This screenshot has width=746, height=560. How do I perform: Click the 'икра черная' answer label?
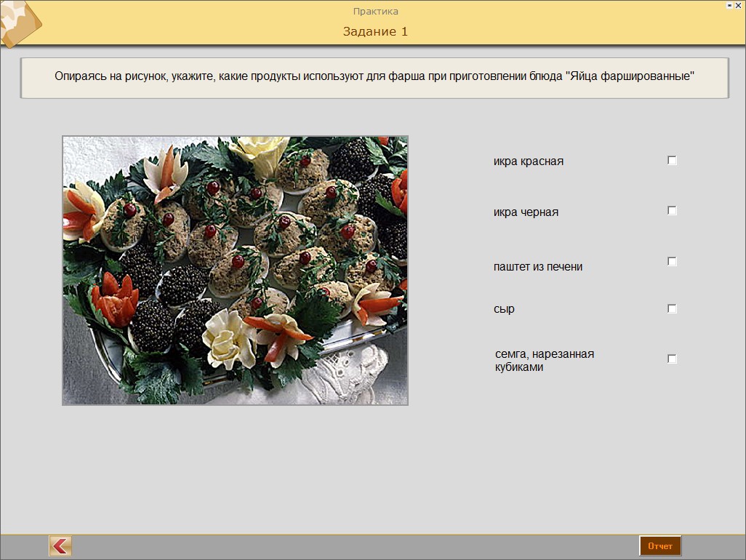526,212
